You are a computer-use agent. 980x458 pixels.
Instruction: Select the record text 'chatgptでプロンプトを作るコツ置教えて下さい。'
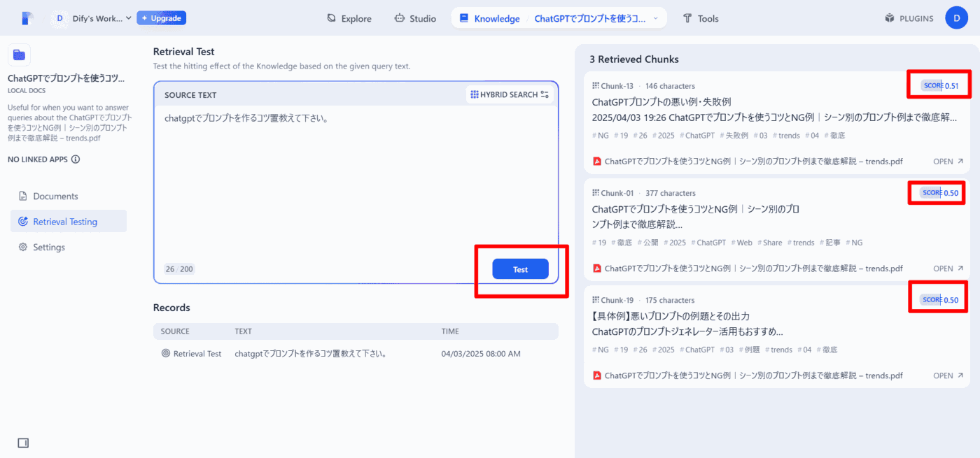(x=311, y=354)
